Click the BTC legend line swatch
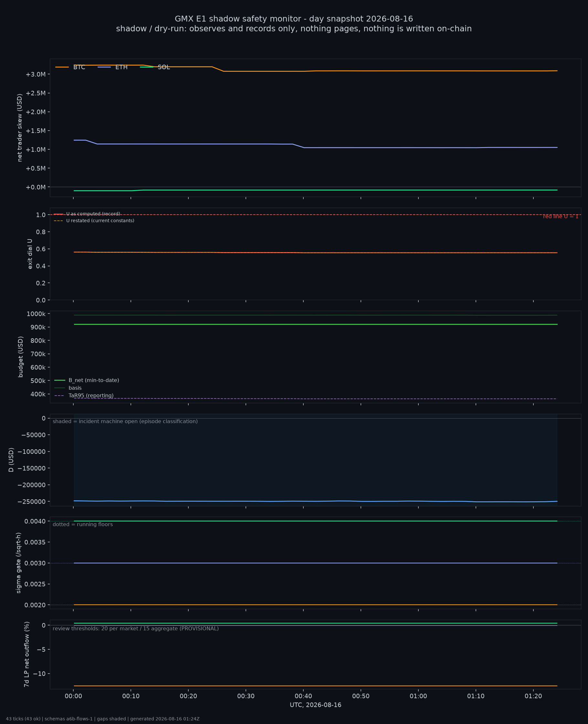This screenshot has width=588, height=724. [x=62, y=67]
